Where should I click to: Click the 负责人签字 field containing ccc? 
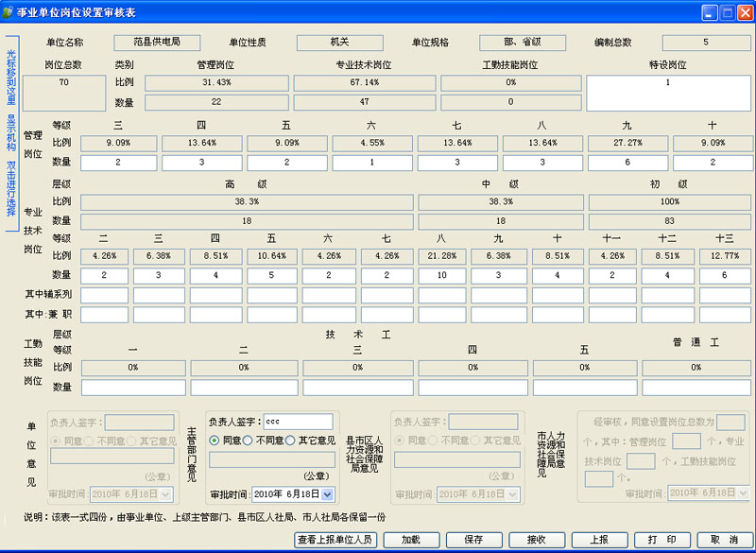(x=298, y=422)
